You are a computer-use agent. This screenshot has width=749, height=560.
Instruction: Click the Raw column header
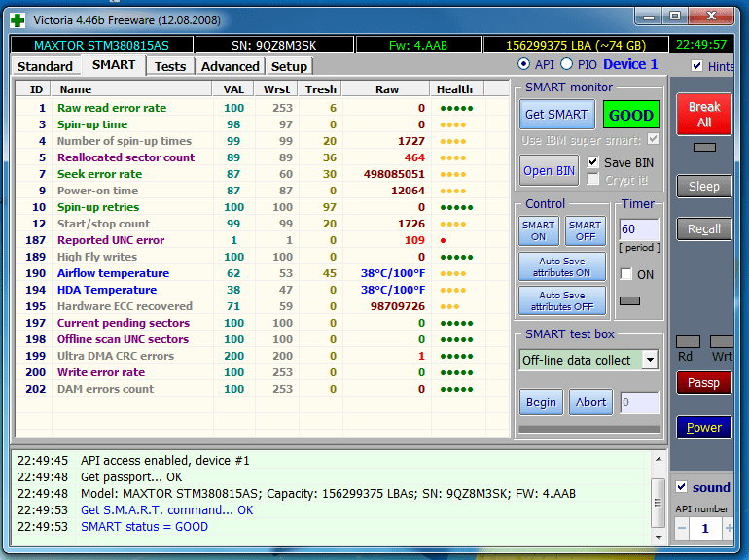pos(386,89)
